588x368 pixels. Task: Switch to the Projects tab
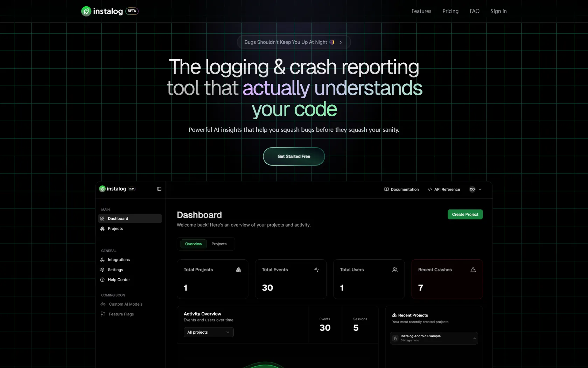[x=219, y=244]
